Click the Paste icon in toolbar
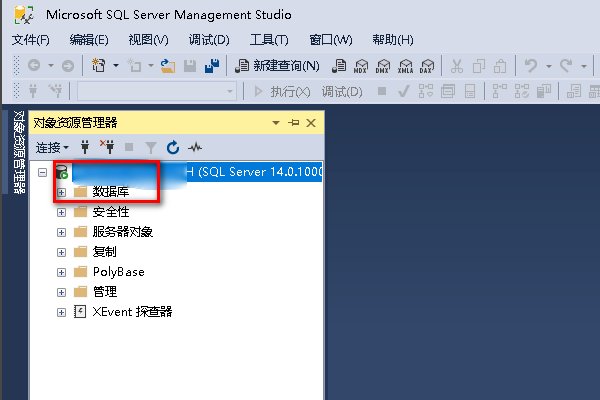The height and width of the screenshot is (400, 600). tap(500, 66)
